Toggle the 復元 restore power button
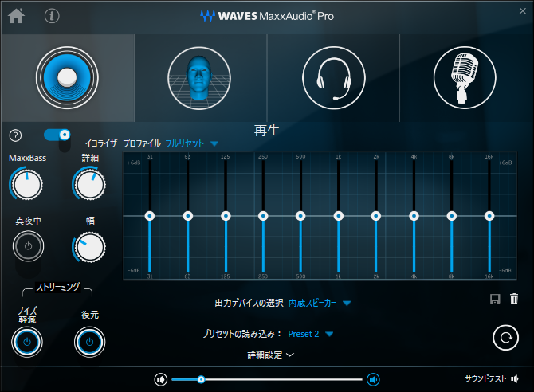534x392 pixels. click(x=89, y=342)
